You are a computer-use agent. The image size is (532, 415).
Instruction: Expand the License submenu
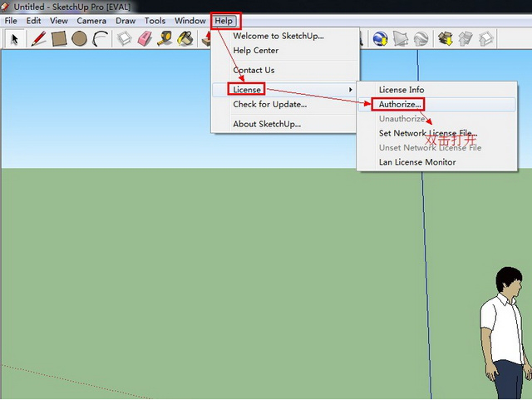(284, 90)
